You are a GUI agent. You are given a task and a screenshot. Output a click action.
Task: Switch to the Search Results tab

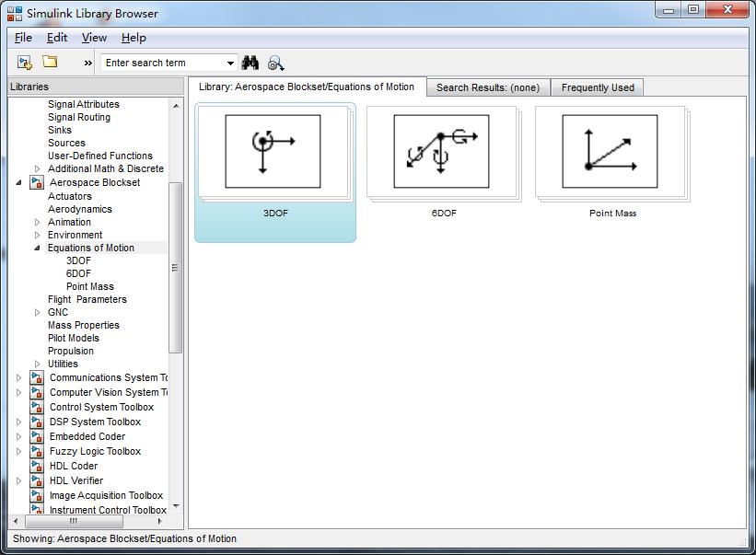click(487, 87)
